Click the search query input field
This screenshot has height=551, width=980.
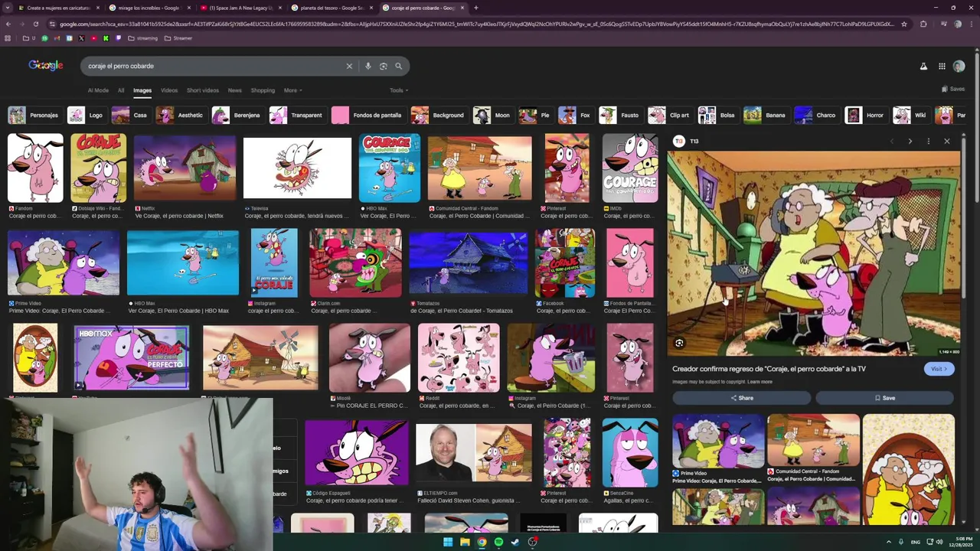click(x=214, y=66)
